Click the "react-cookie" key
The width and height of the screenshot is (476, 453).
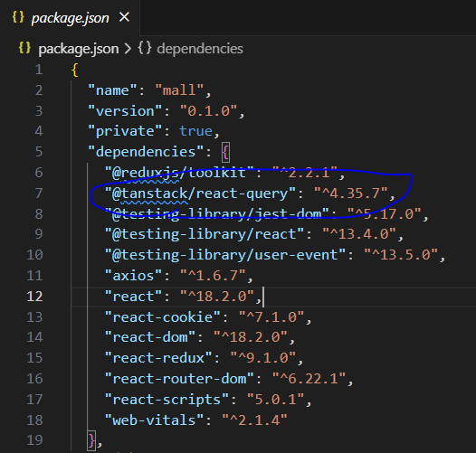point(163,317)
